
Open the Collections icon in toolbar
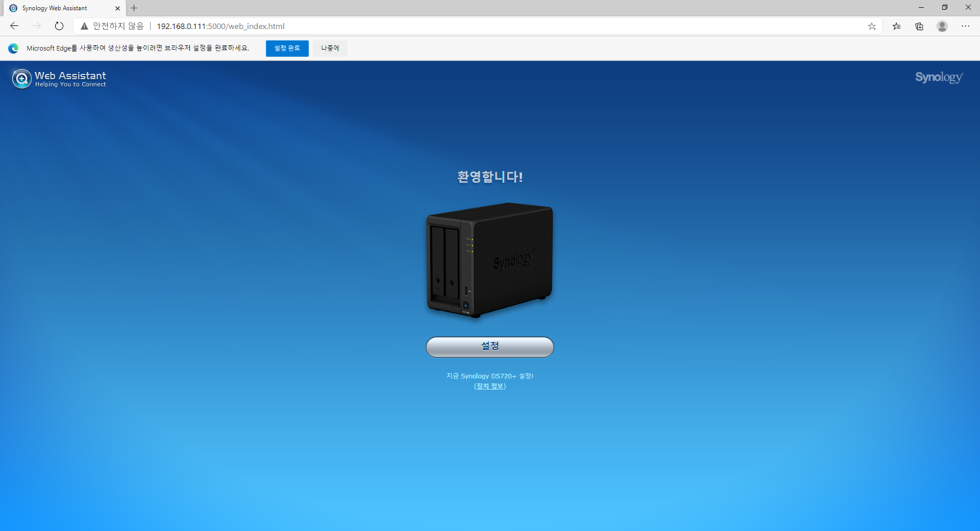[920, 26]
